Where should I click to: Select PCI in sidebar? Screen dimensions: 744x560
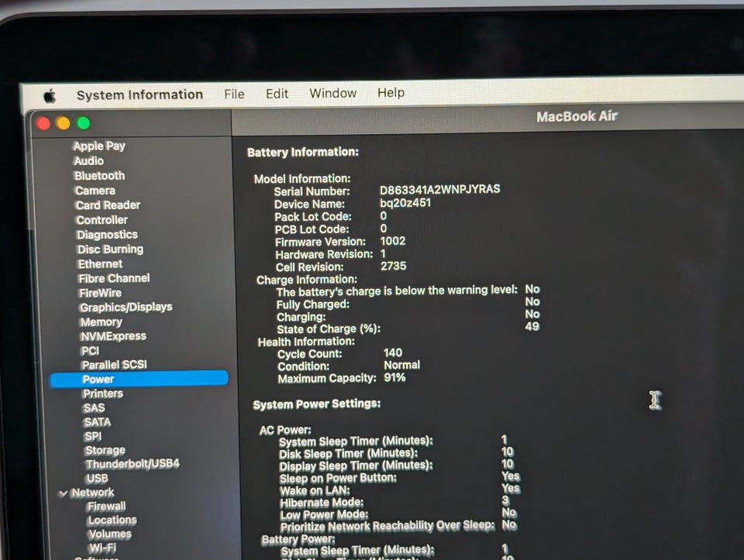coord(90,351)
